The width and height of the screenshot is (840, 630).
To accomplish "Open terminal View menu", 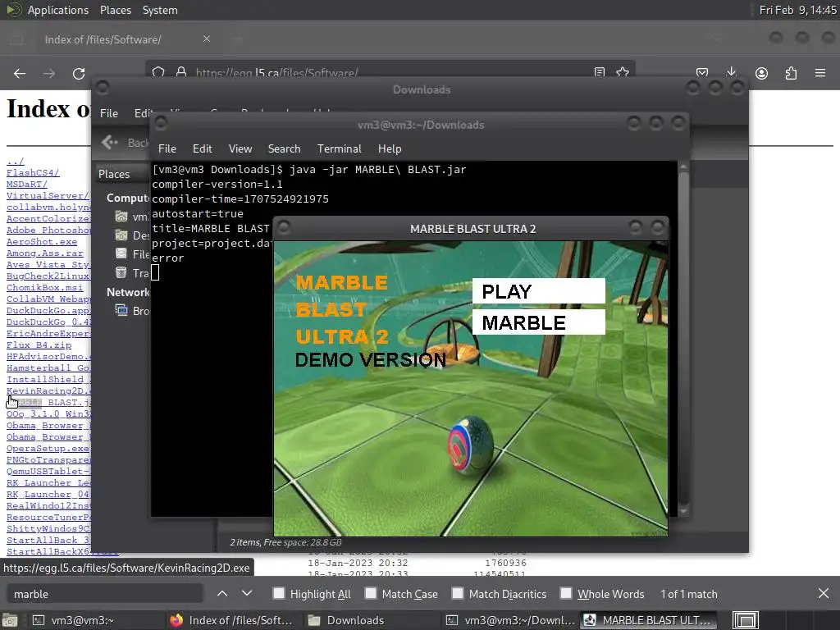I will (x=240, y=149).
